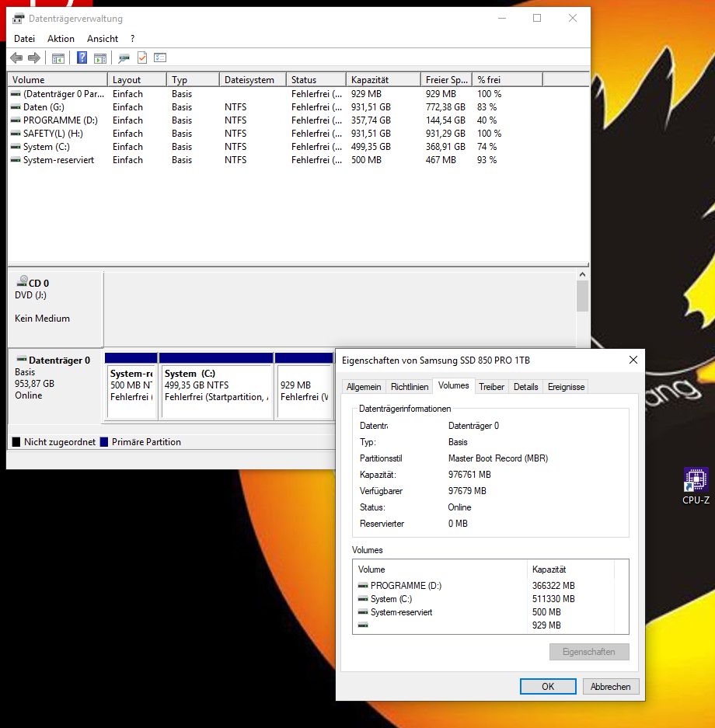Click the drive icon beside PROGRAMME (D:) in dialog

[x=363, y=586]
